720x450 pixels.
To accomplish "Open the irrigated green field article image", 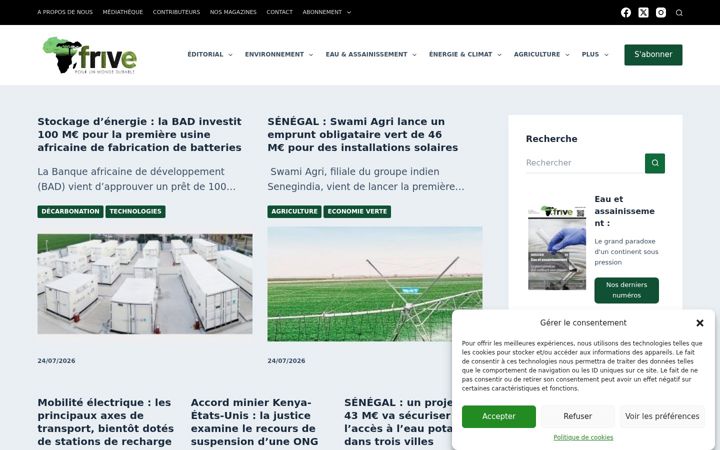I will [x=375, y=284].
